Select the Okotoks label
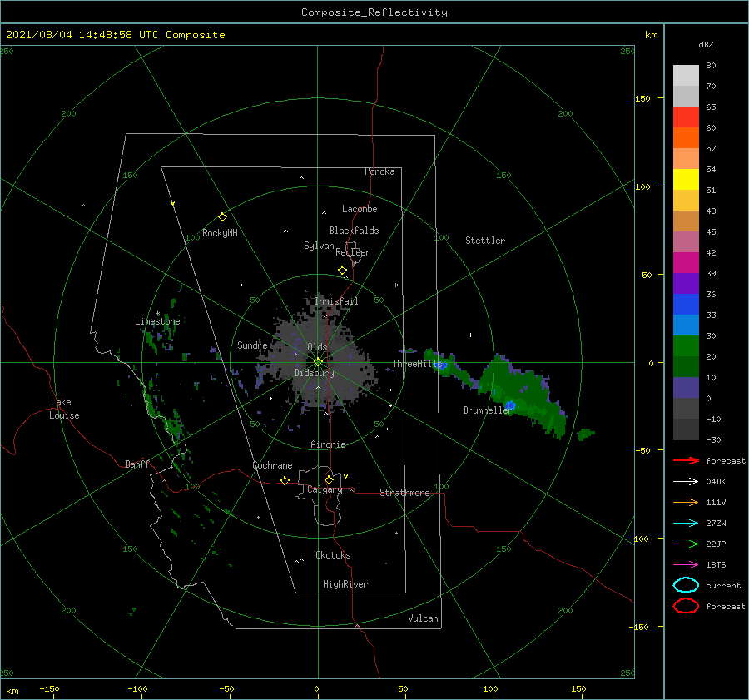Viewport: 749px width, 700px height. pos(333,555)
